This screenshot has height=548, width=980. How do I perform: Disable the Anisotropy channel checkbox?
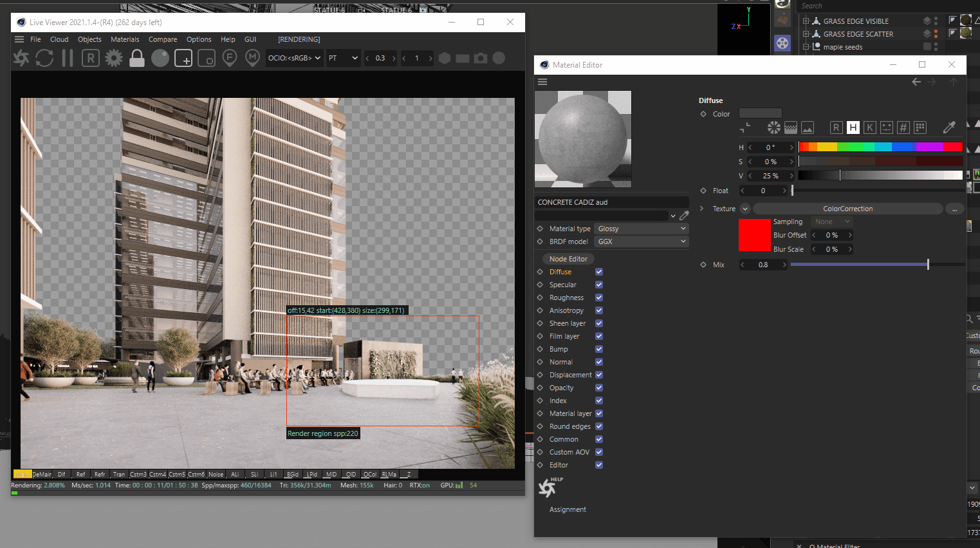coord(599,310)
